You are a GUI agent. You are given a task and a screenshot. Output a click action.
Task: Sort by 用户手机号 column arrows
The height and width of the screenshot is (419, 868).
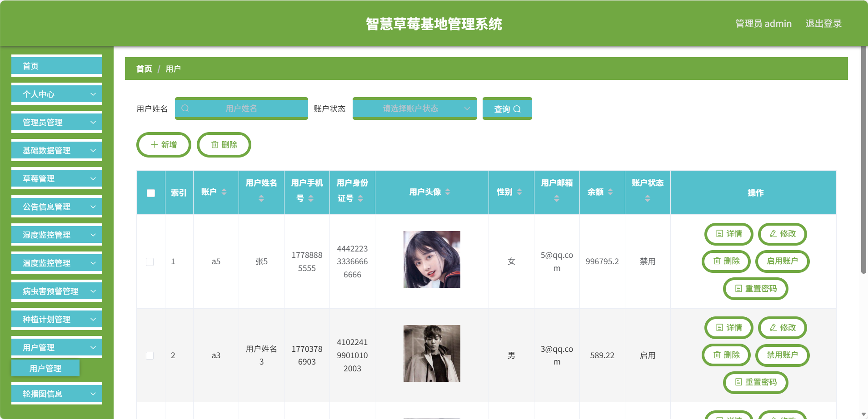coord(311,198)
